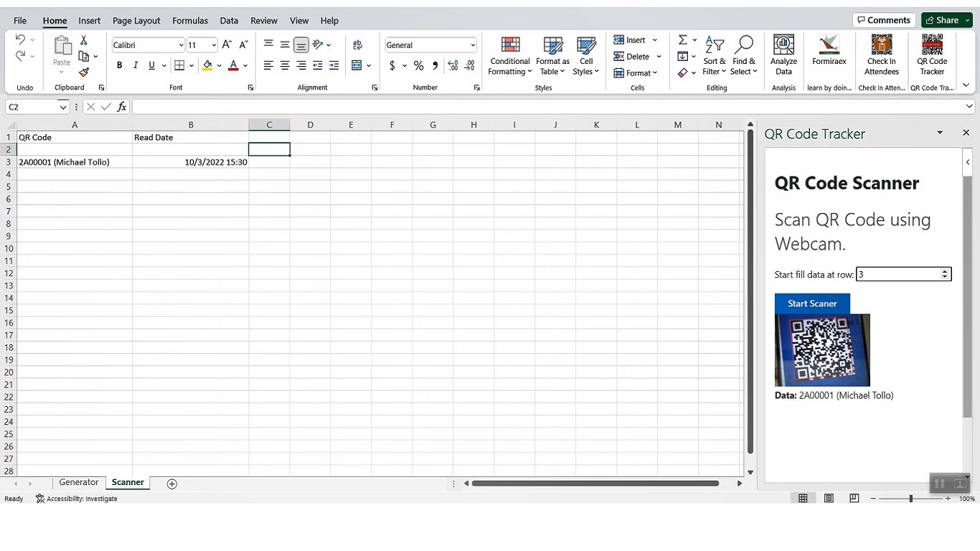Click the Copy icon

click(x=84, y=56)
